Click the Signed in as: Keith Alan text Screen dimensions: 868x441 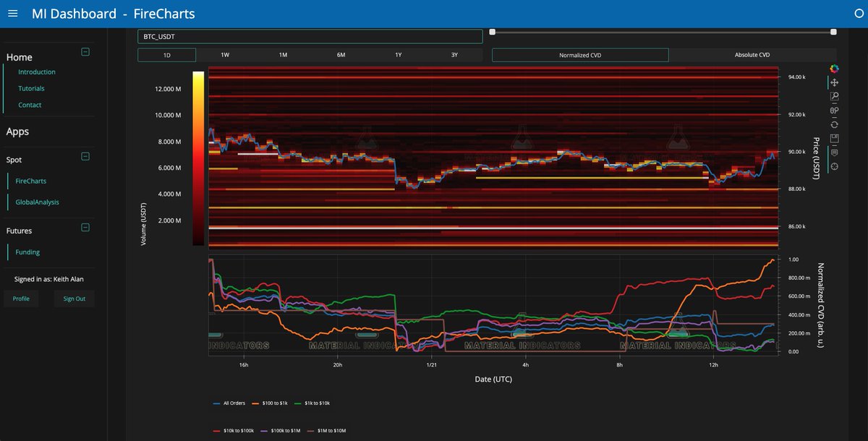coord(48,278)
